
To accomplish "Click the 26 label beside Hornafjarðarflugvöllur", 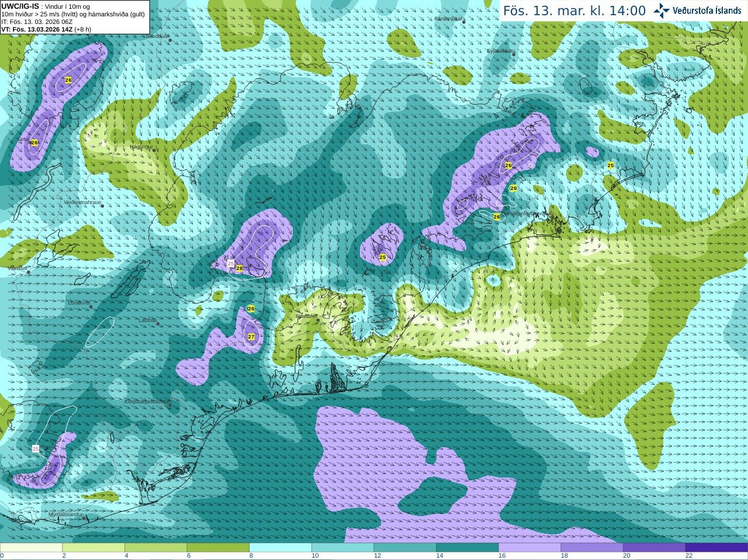I will point(497,217).
